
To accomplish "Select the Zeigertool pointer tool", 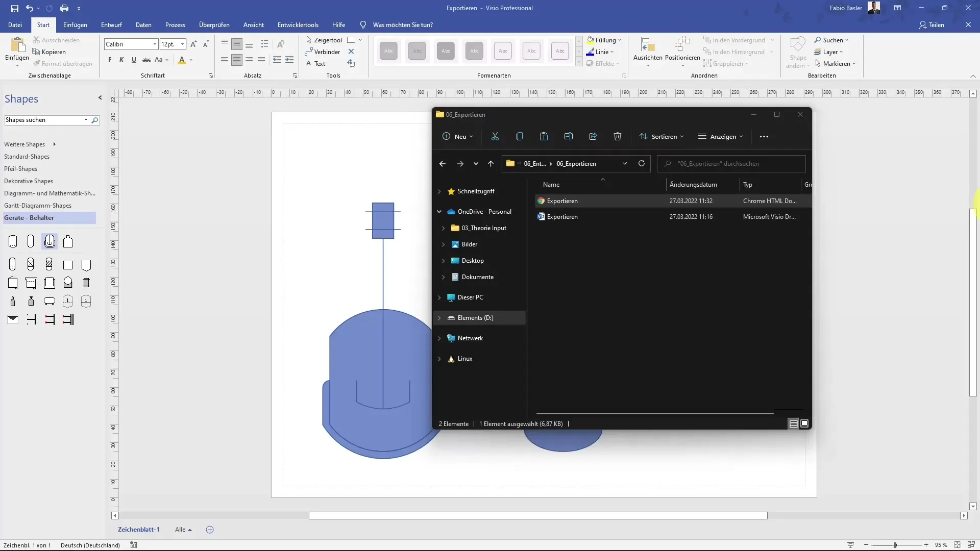I will click(324, 40).
